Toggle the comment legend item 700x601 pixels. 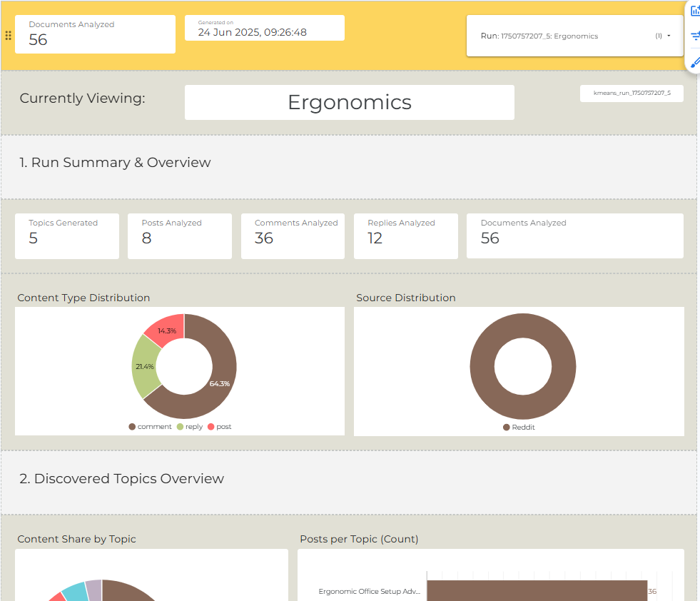(150, 427)
